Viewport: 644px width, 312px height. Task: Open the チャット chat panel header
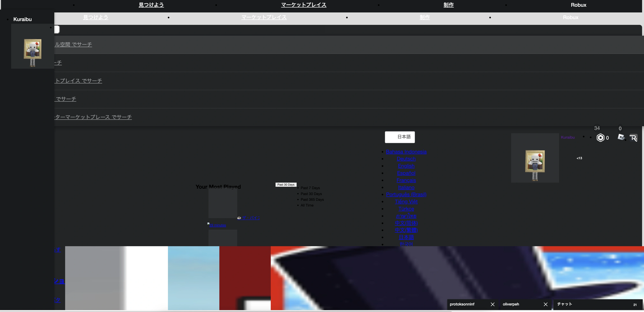pos(564,304)
